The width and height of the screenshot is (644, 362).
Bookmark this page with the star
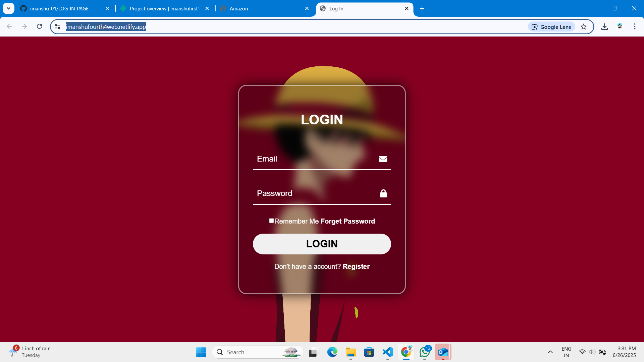pos(584,27)
